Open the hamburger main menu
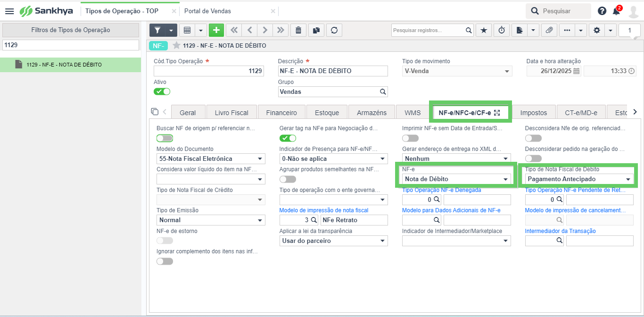 pos(9,11)
